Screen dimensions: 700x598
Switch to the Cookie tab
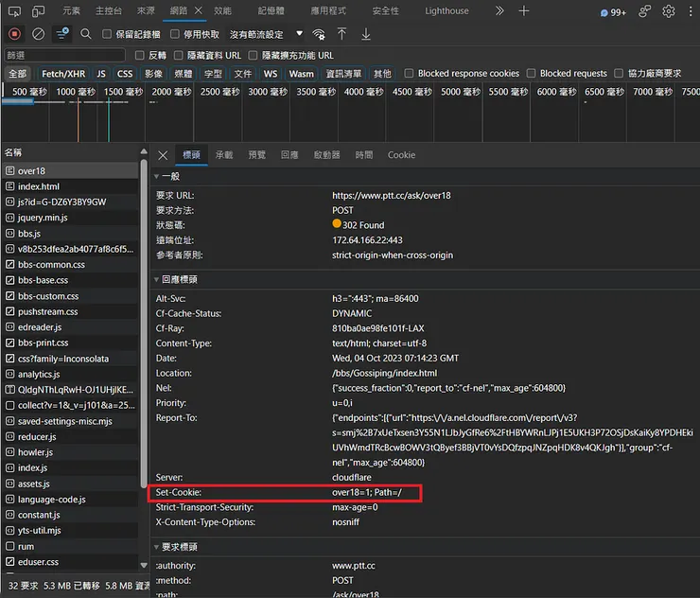tap(401, 155)
